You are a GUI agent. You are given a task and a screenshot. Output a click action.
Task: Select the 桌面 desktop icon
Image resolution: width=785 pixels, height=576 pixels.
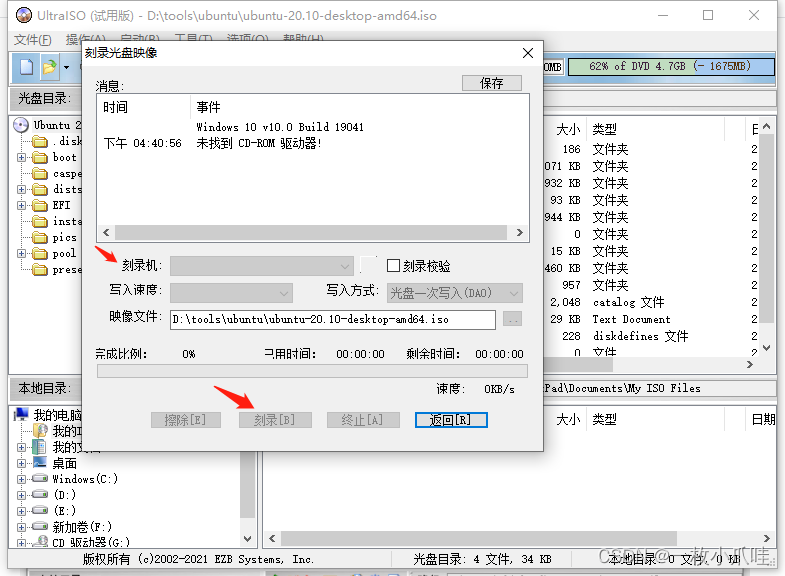[40, 463]
